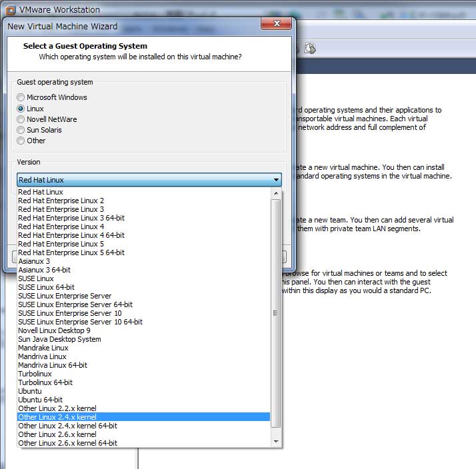Choose Mandrake Linux version

pos(143,347)
